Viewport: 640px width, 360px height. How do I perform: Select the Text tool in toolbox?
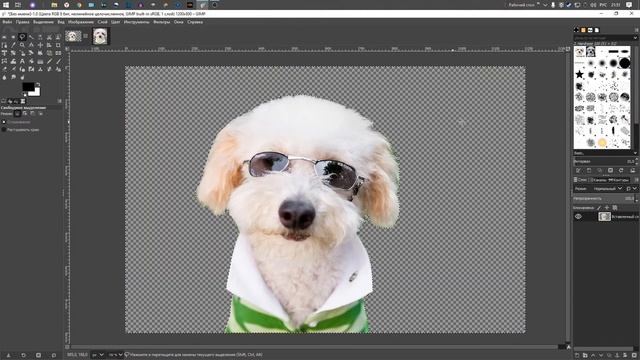[22, 61]
